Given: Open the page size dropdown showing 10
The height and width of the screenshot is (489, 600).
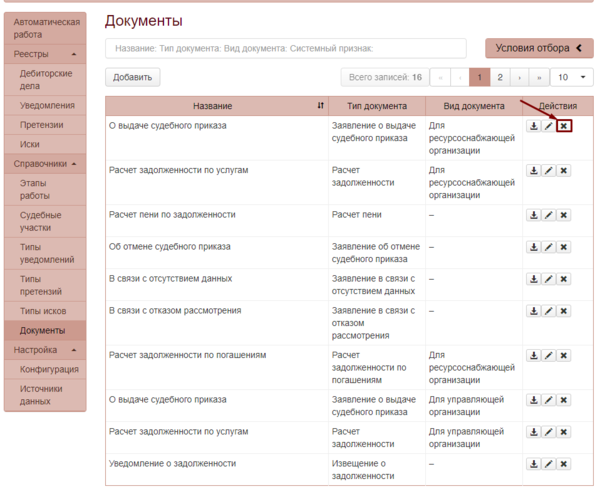Looking at the screenshot, I should click(x=572, y=77).
